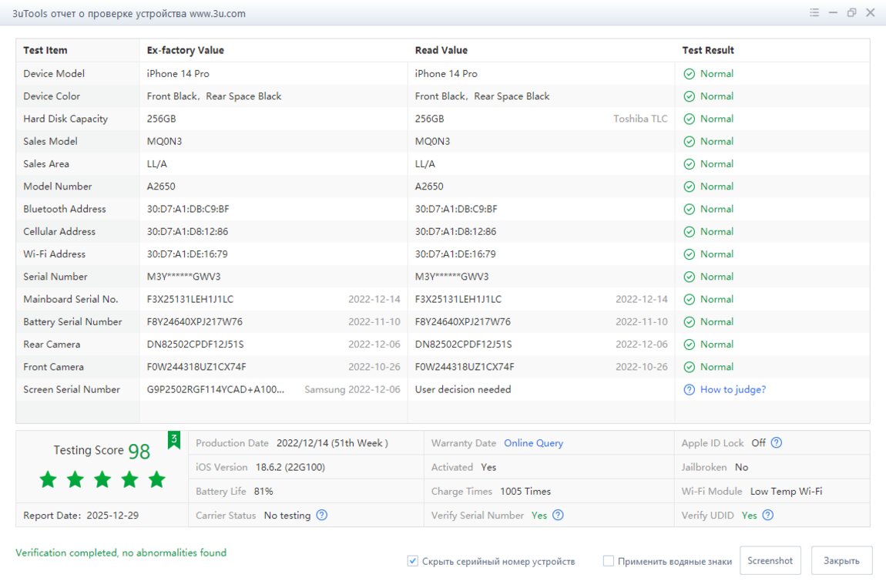Click the help icon next to Carrier Status
The height and width of the screenshot is (588, 886).
322,516
